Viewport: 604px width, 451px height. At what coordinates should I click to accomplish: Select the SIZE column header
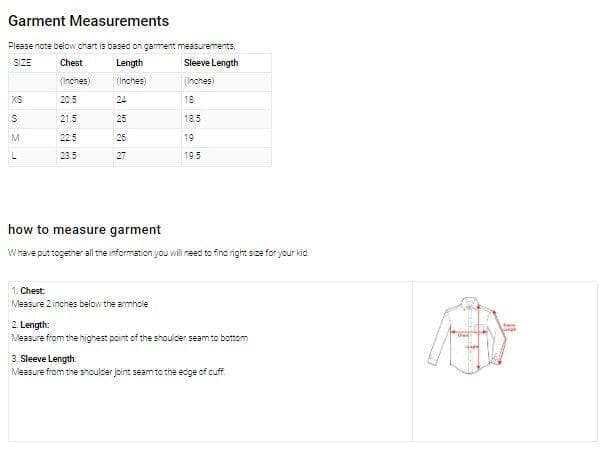coord(22,62)
